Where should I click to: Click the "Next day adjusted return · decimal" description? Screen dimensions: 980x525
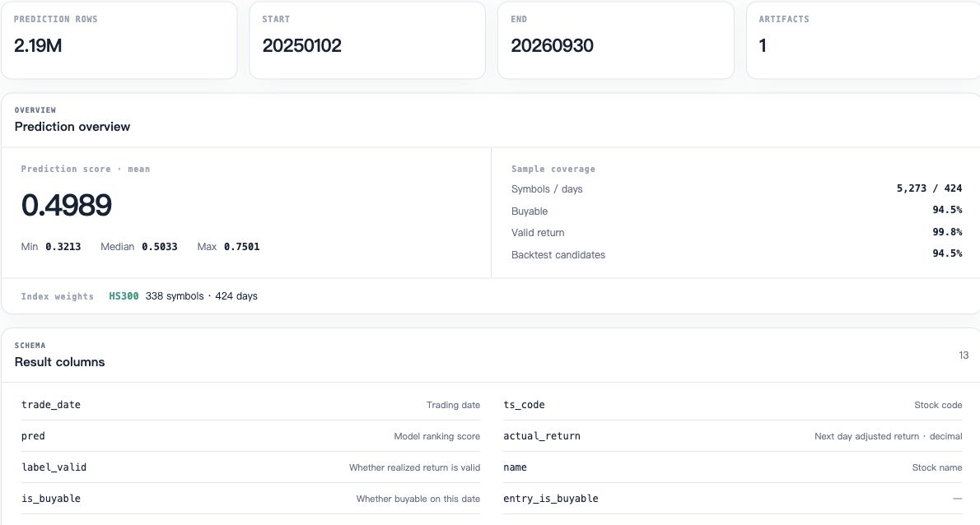[888, 436]
